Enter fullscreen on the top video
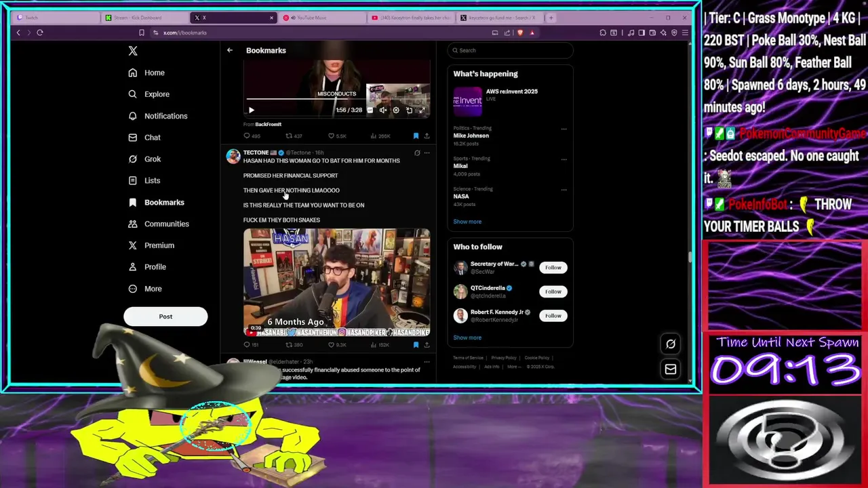The height and width of the screenshot is (488, 868). click(422, 110)
